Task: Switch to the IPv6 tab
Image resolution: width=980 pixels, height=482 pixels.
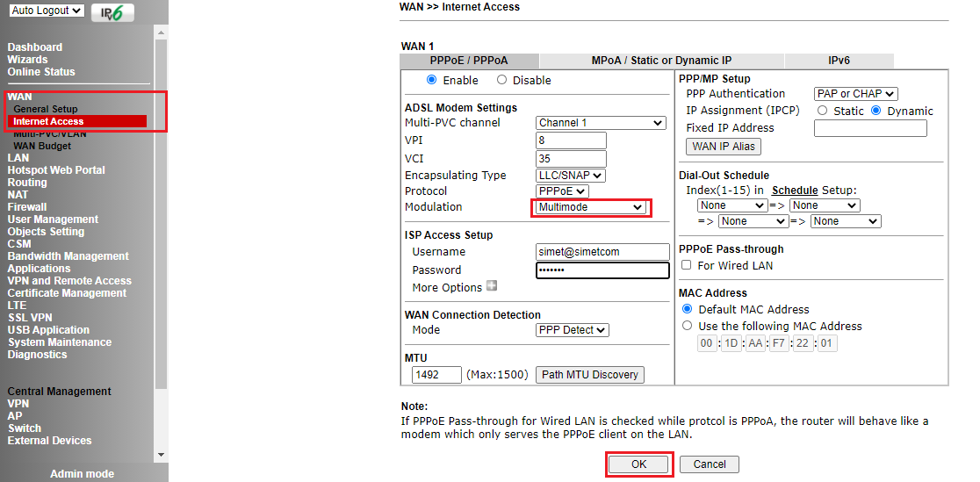Action: point(839,61)
